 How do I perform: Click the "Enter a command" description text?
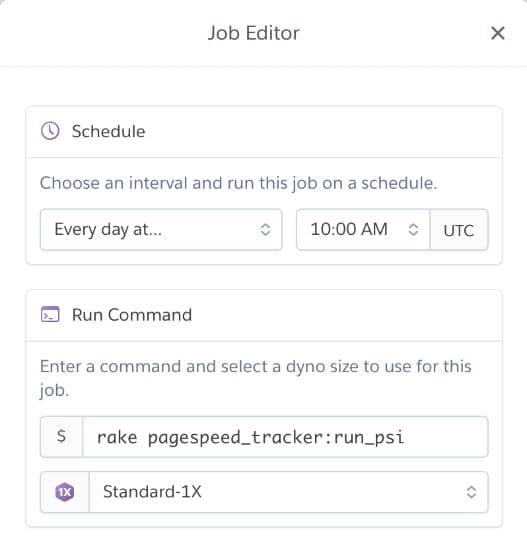[x=256, y=378]
